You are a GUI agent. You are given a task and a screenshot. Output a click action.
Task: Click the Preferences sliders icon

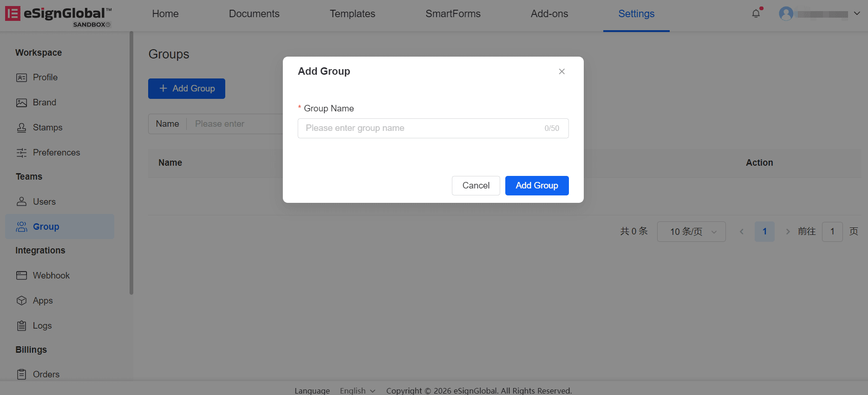[21, 153]
